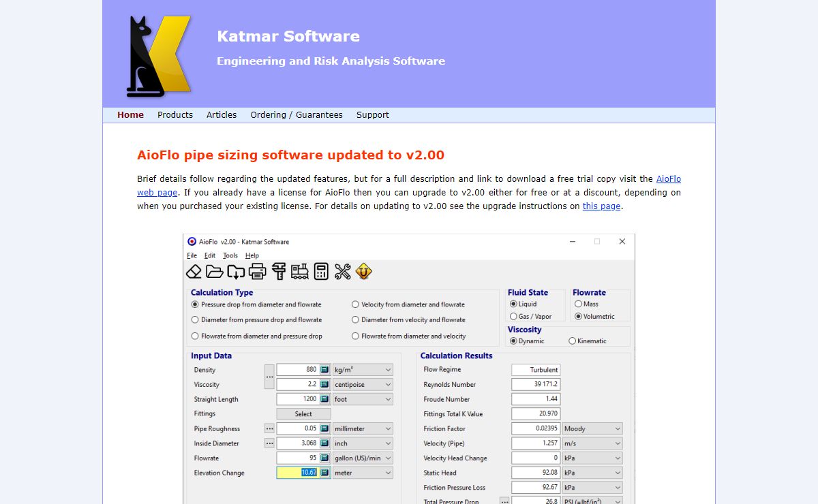Select Velocity from diameter and flowrate
This screenshot has width=818, height=504.
tap(408, 304)
